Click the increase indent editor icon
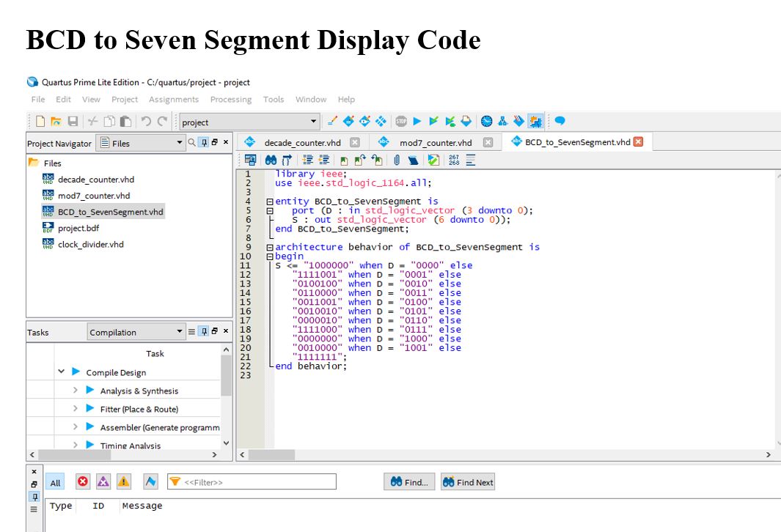 tap(308, 160)
